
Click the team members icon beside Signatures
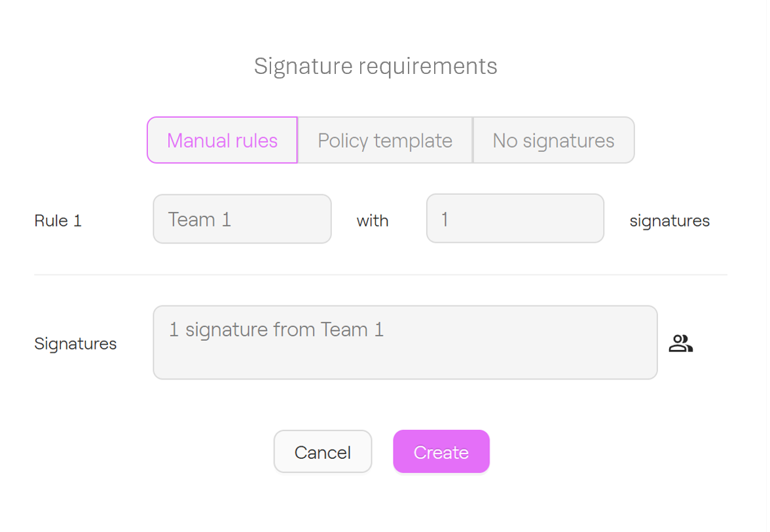tap(680, 344)
